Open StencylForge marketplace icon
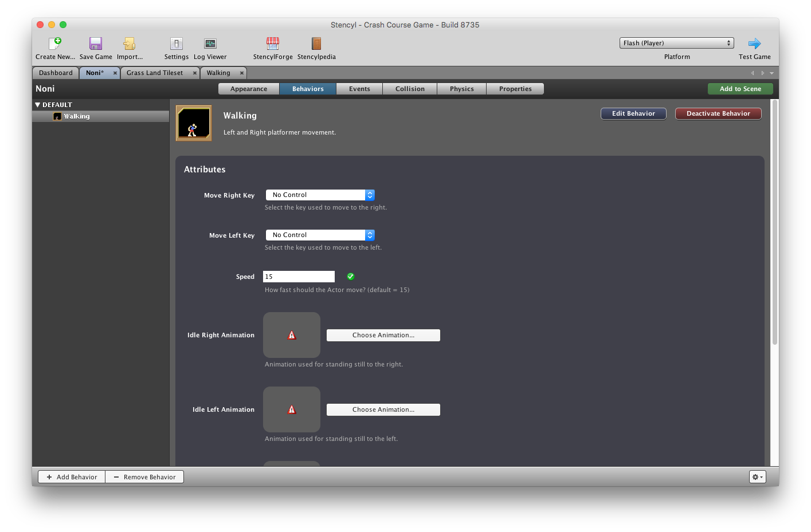811x532 pixels. pos(273,44)
